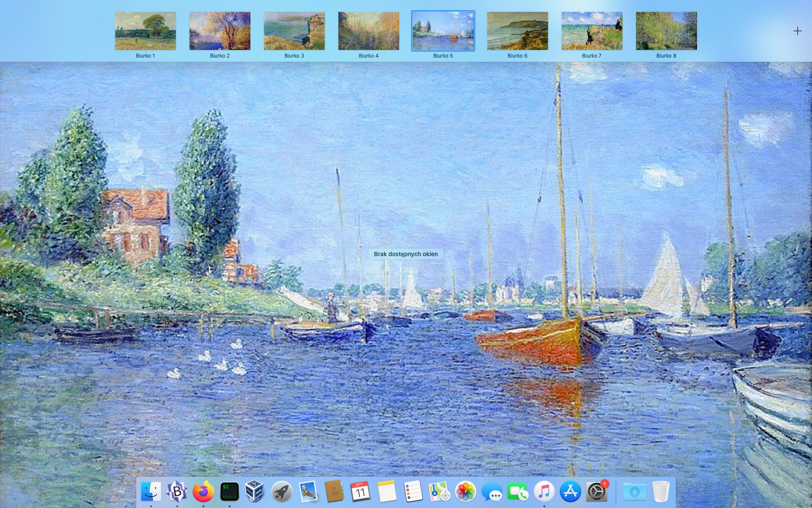Image resolution: width=812 pixels, height=508 pixels.
Task: Open Finder from the Dock
Action: click(151, 491)
